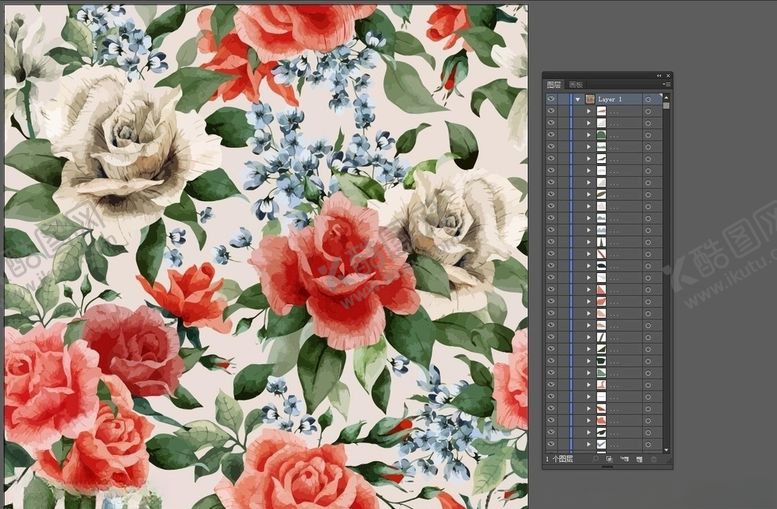Screen dimensions: 777x509
Task: Click the green triangle sublayer thumbnail
Action: point(601,373)
